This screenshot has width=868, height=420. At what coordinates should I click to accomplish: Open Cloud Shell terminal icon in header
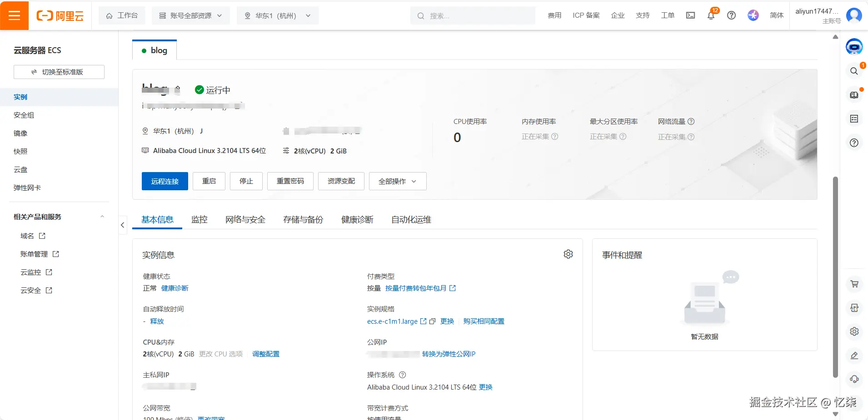690,15
